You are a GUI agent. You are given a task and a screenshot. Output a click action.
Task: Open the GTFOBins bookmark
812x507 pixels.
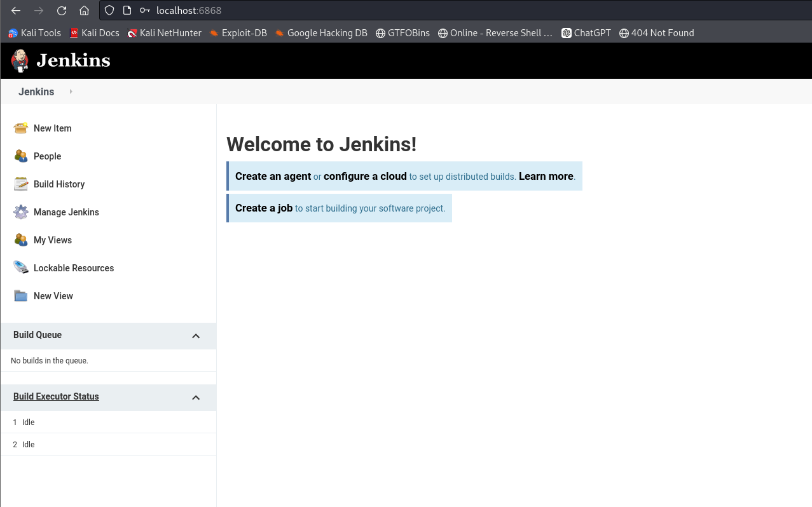coord(403,33)
